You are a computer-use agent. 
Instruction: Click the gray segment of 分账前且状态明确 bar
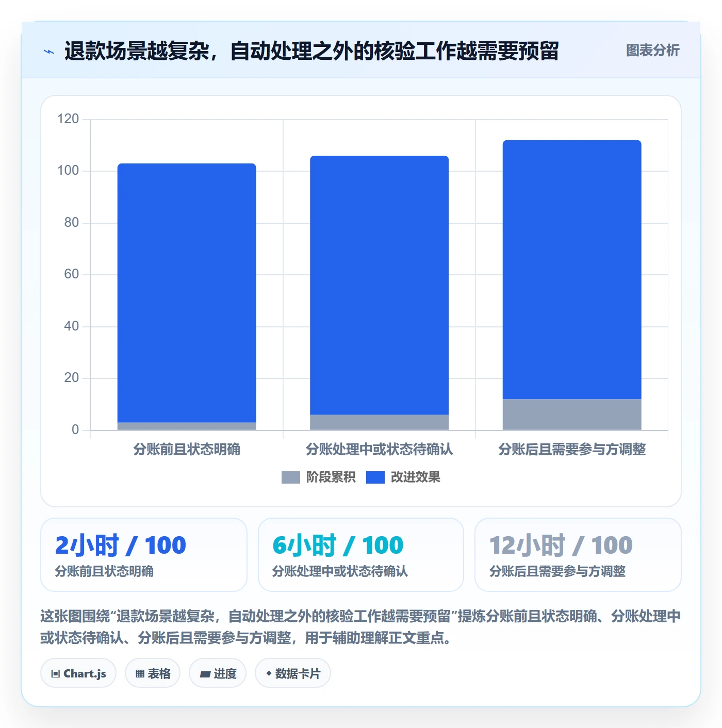pos(187,426)
